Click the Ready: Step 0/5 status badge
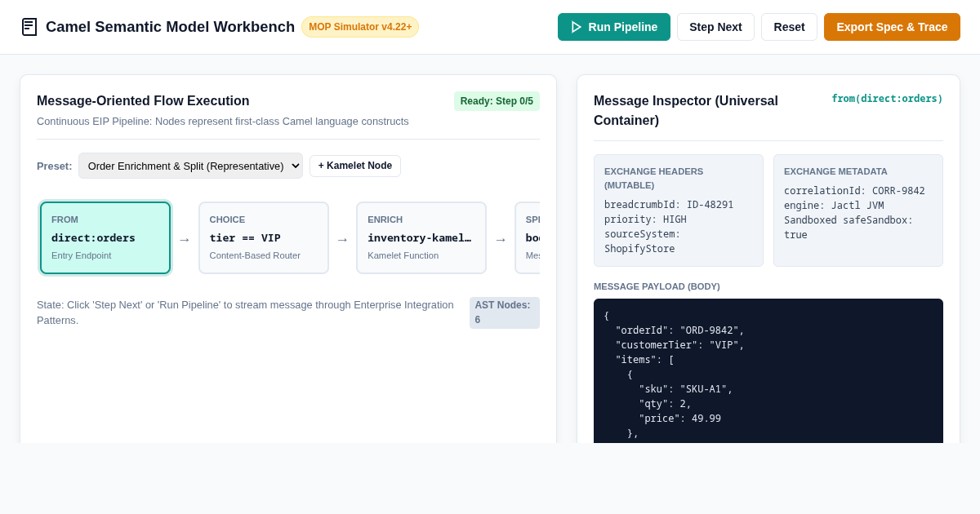980x514 pixels. [497, 101]
